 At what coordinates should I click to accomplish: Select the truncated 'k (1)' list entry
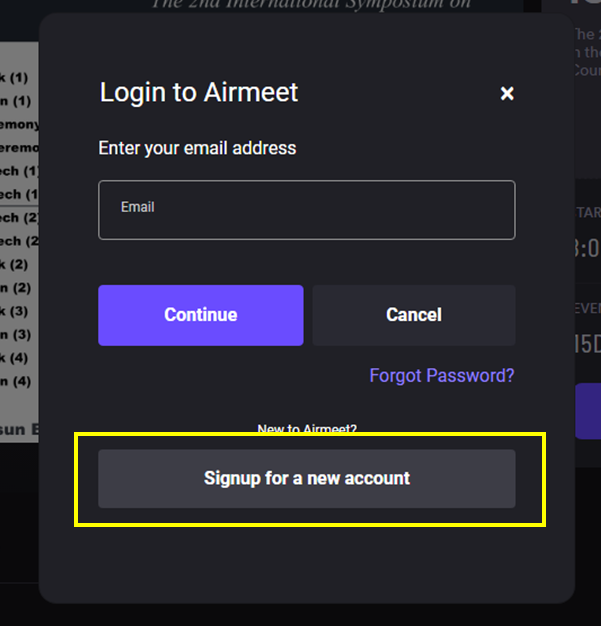[x=14, y=77]
